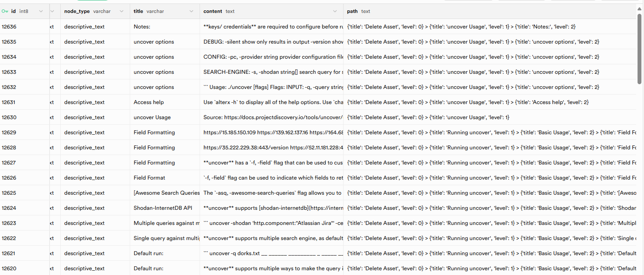The image size is (644, 275).
Task: Select id cell 12632
Action: [25, 87]
